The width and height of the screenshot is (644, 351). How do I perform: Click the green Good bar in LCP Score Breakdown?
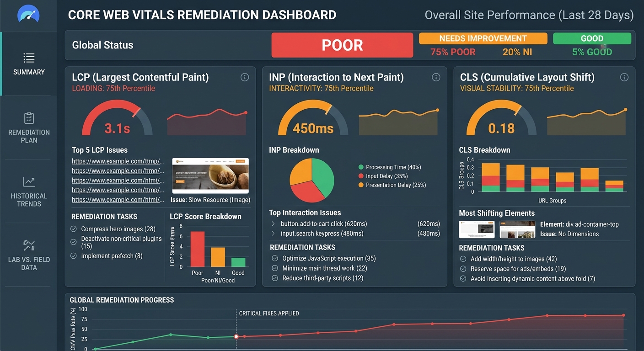pyautogui.click(x=238, y=262)
